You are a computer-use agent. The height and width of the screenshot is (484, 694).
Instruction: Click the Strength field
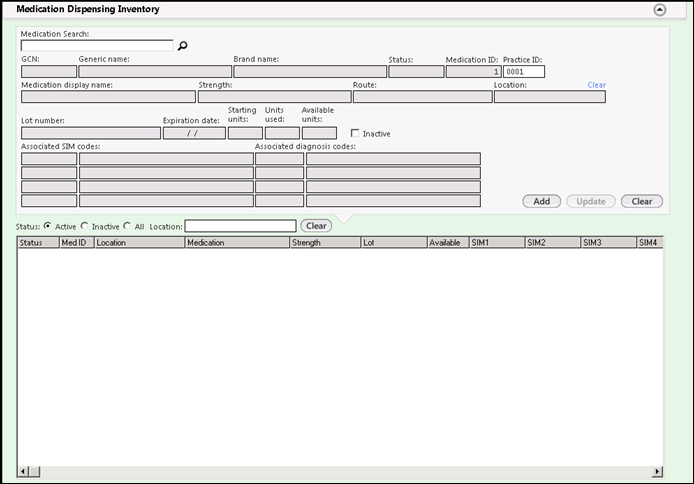pyautogui.click(x=274, y=97)
